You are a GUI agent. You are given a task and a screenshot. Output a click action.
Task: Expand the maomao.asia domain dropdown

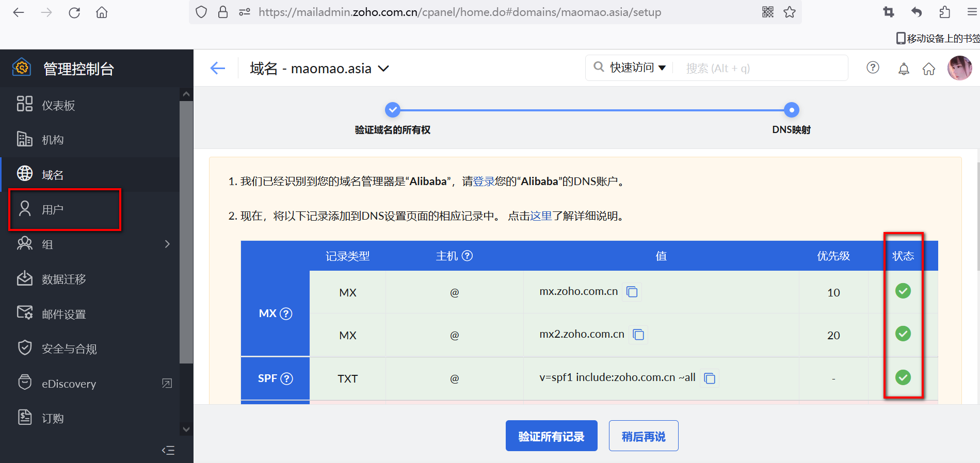pos(383,69)
